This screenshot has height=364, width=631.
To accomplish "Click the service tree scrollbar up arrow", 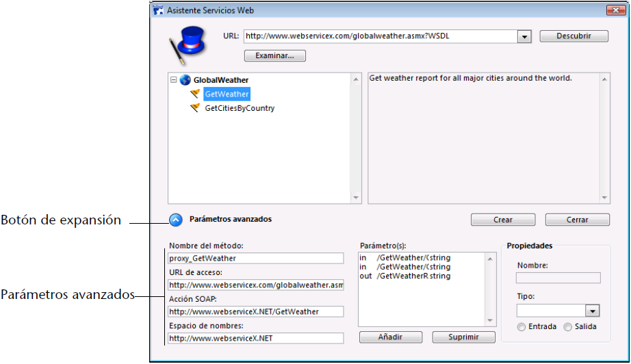I will tap(356, 79).
